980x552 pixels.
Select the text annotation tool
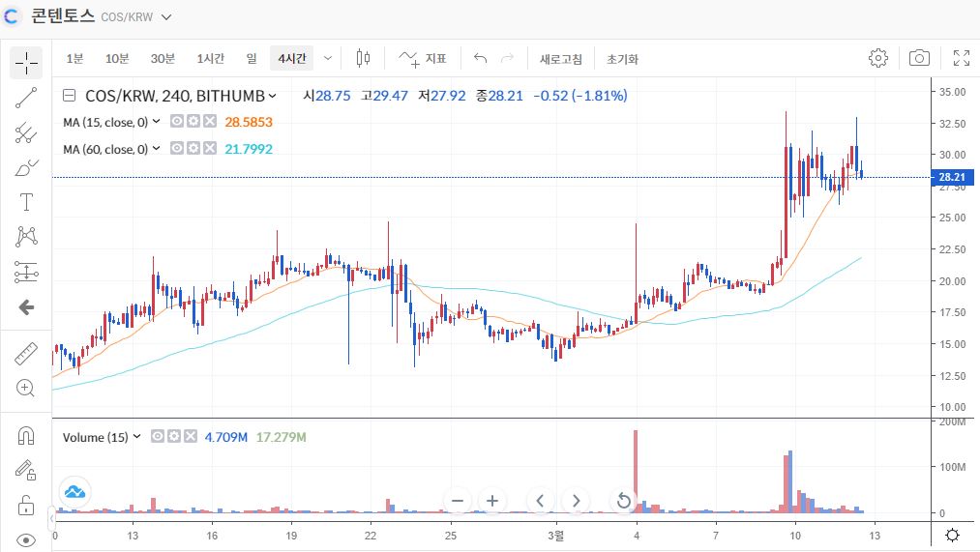25,202
